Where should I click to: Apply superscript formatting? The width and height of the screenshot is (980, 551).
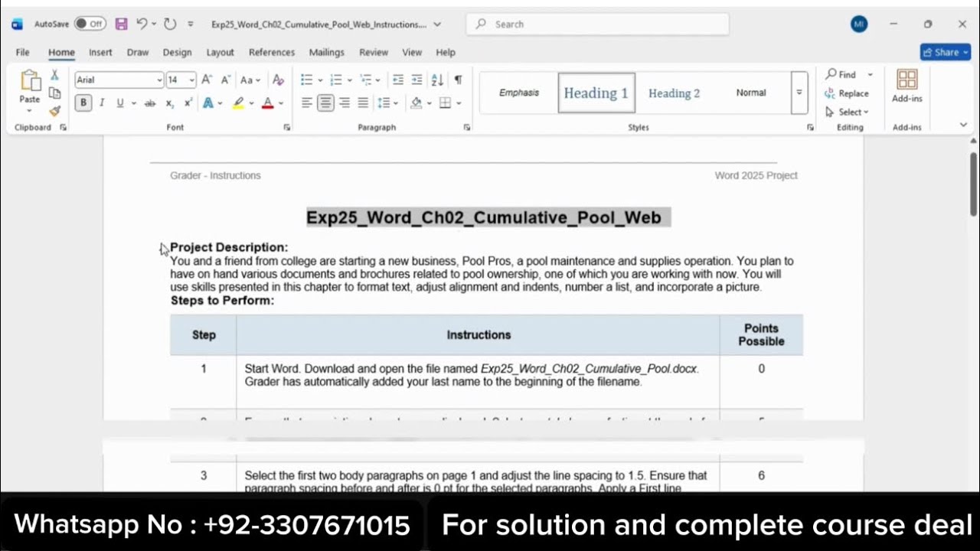pyautogui.click(x=188, y=103)
